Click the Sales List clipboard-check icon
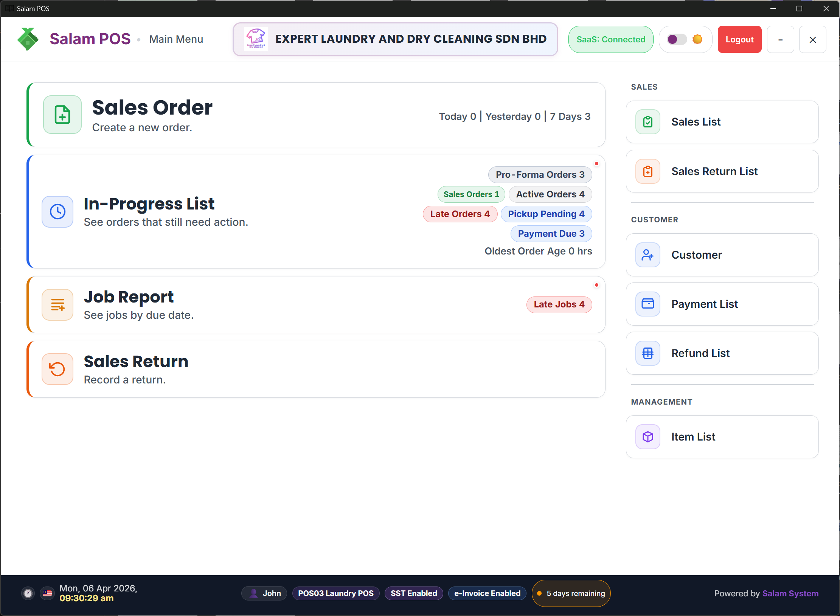This screenshot has height=616, width=840. click(x=648, y=122)
